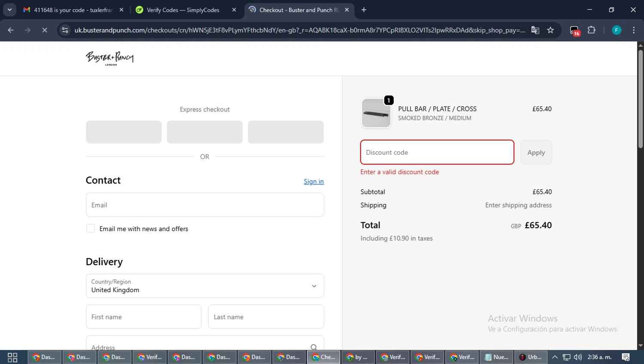Click the 'Enter shipping address' text
This screenshot has width=644, height=364.
[519, 205]
